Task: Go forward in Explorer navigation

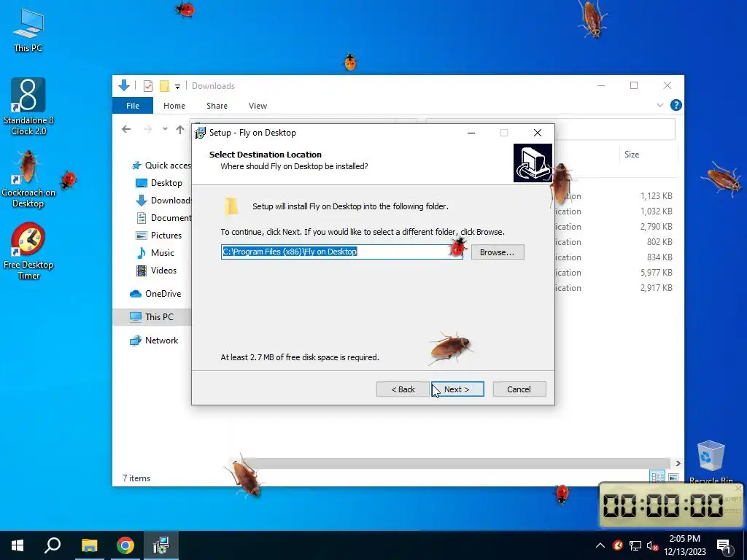Action: click(x=147, y=129)
